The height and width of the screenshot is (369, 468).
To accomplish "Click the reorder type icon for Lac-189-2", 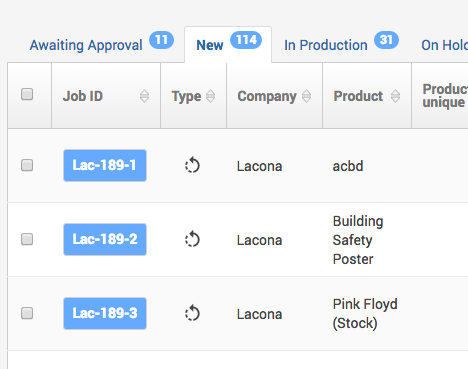I will tap(192, 239).
